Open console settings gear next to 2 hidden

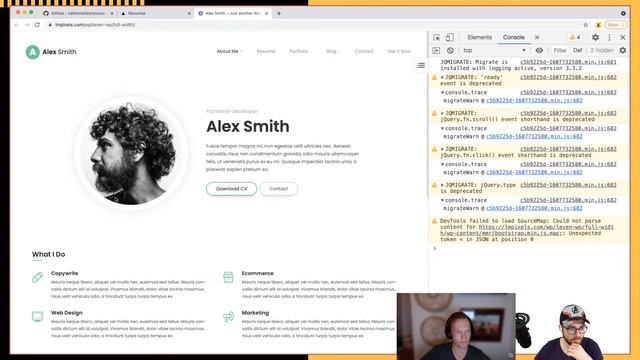click(x=622, y=50)
